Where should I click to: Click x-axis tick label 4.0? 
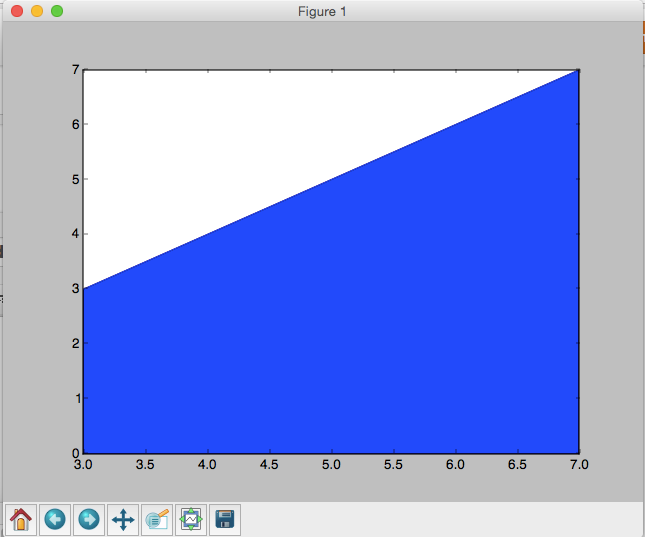coord(207,465)
